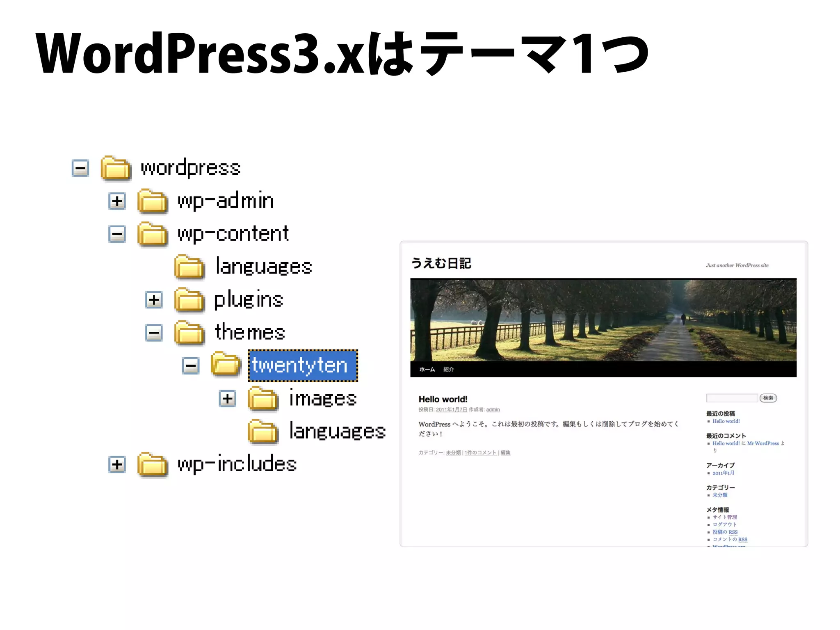The image size is (840, 630).
Task: Select the wp-admin tree label
Action: click(x=226, y=201)
